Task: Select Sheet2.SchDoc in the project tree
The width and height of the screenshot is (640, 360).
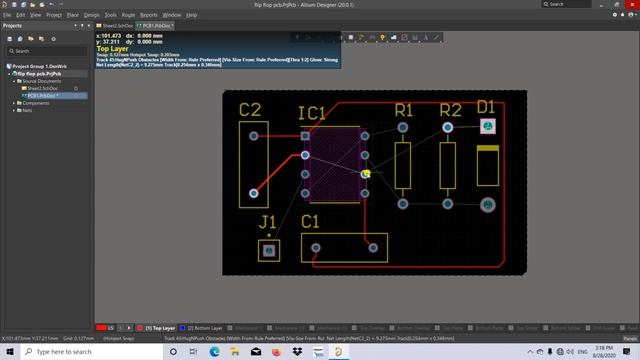Action: (x=42, y=88)
